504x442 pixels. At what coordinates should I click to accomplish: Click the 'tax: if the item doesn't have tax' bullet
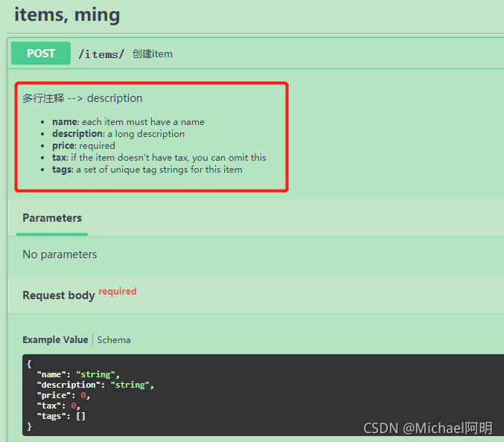point(159,158)
